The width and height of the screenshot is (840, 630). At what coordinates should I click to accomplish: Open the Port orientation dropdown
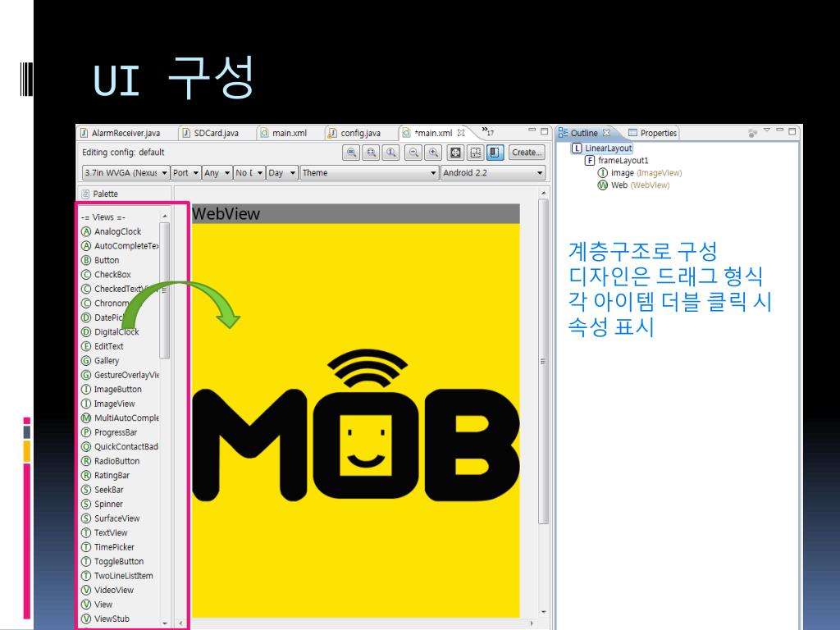(x=185, y=172)
